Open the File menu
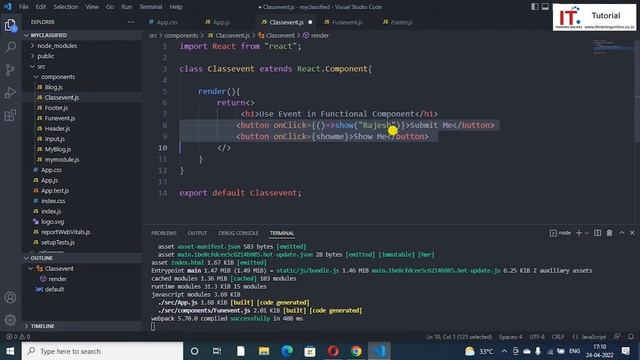This screenshot has width=640, height=360. click(24, 7)
